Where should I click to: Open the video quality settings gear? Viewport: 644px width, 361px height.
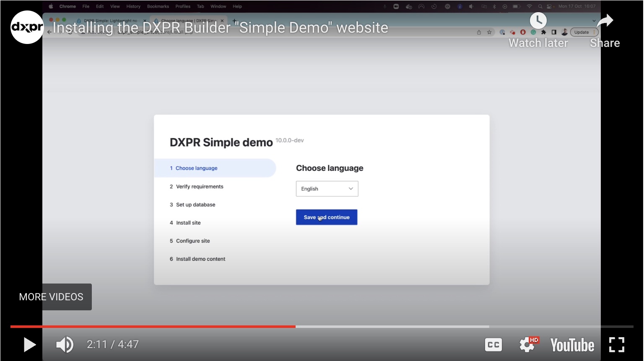point(527,344)
